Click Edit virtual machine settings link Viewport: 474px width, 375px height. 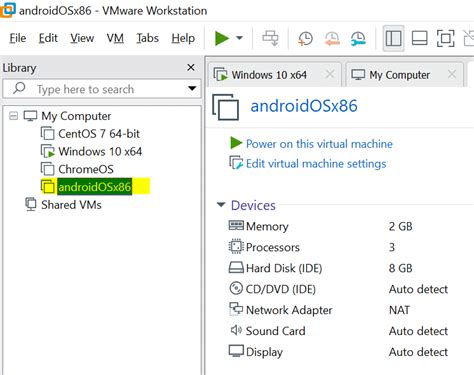pyautogui.click(x=316, y=164)
